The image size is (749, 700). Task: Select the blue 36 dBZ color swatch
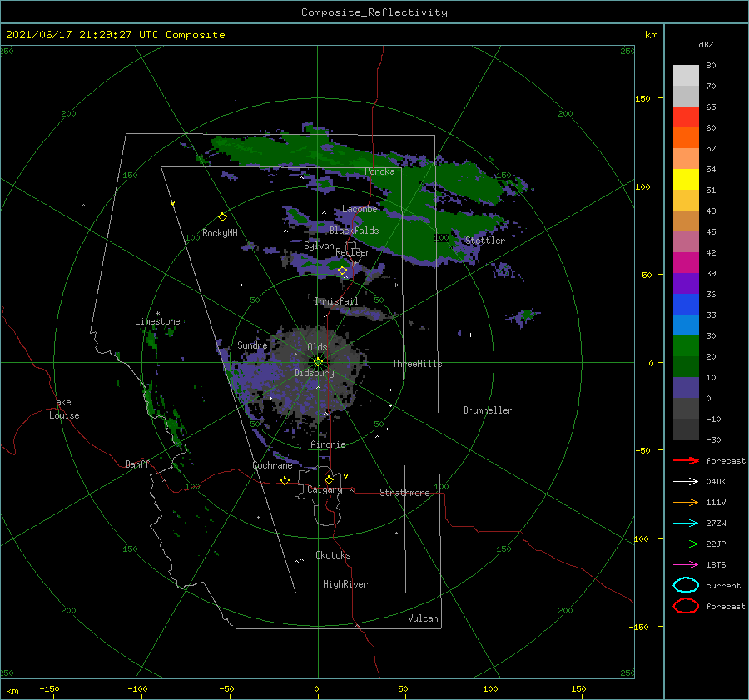point(686,304)
